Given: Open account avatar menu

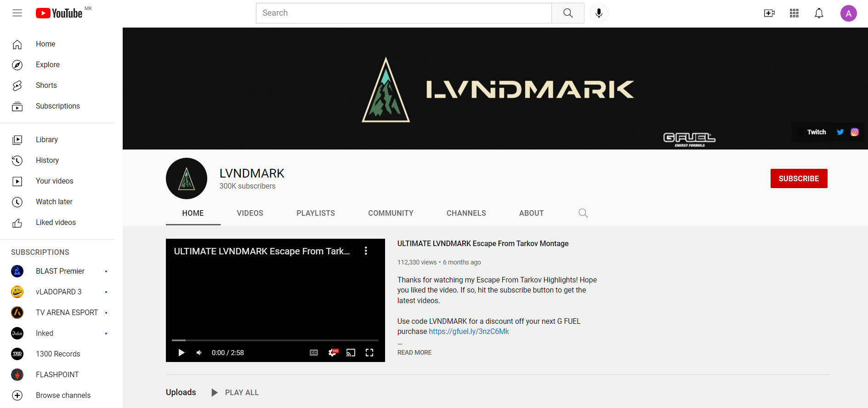Looking at the screenshot, I should click(848, 13).
